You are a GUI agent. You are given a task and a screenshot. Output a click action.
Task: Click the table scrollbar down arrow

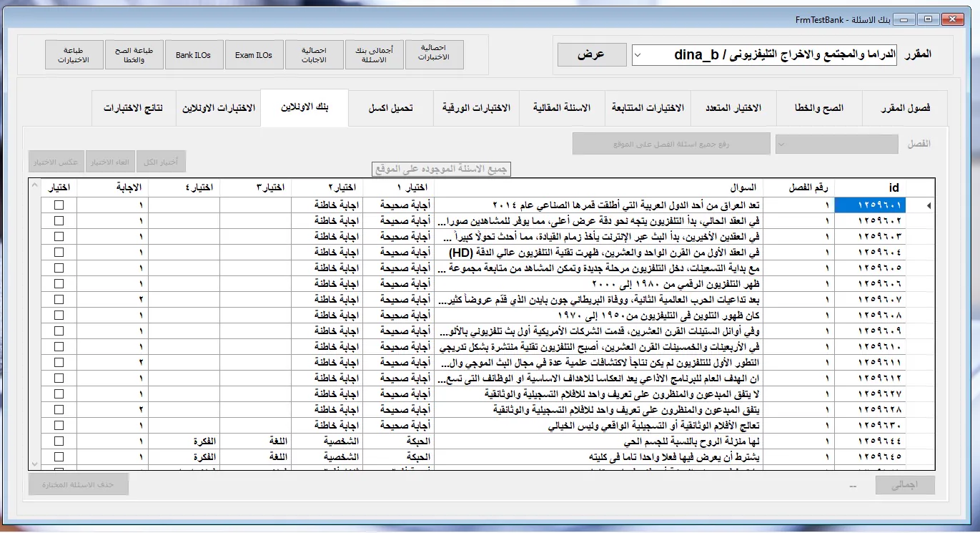point(35,464)
